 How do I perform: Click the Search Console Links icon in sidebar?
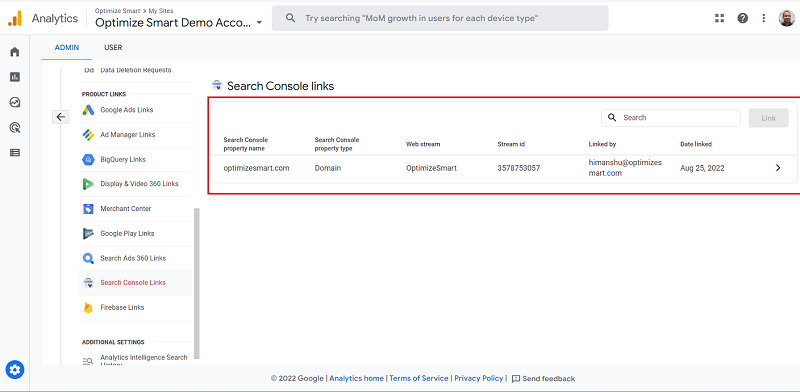click(88, 283)
